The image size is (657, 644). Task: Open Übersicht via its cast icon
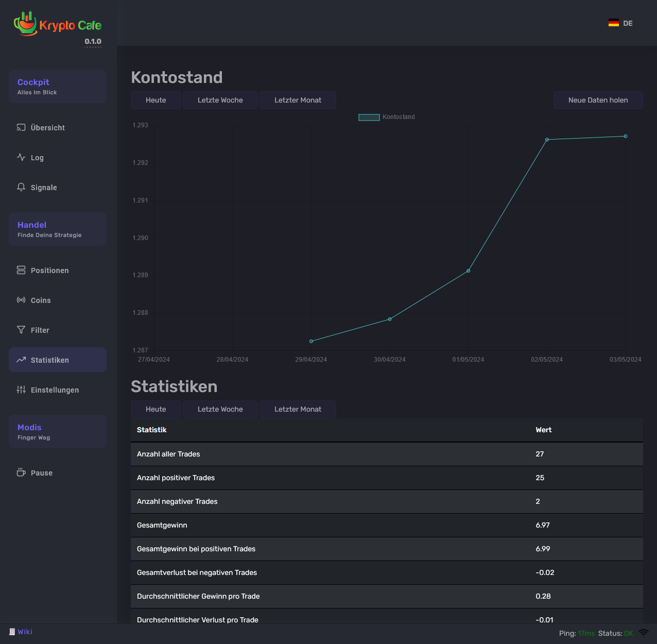[x=21, y=128]
